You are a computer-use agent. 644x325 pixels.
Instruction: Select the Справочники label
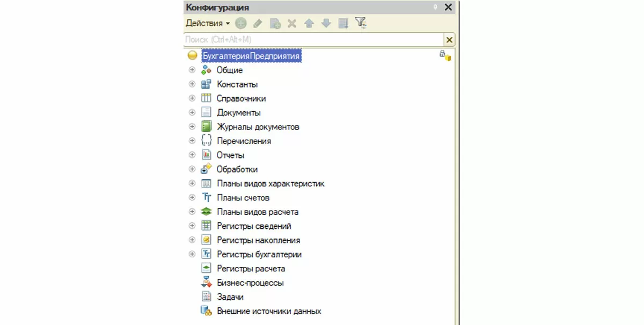point(241,98)
